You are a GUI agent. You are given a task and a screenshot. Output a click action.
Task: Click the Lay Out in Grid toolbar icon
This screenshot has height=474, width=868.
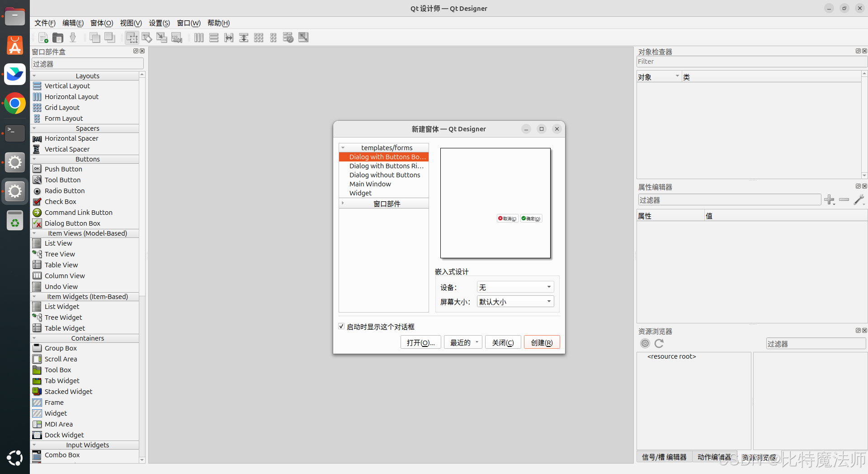(x=259, y=38)
